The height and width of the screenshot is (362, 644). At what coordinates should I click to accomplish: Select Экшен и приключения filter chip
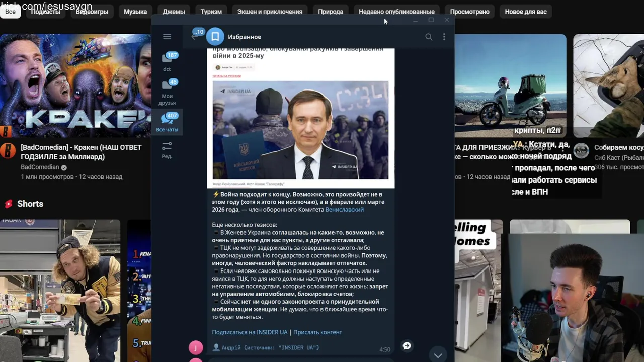pos(270,12)
